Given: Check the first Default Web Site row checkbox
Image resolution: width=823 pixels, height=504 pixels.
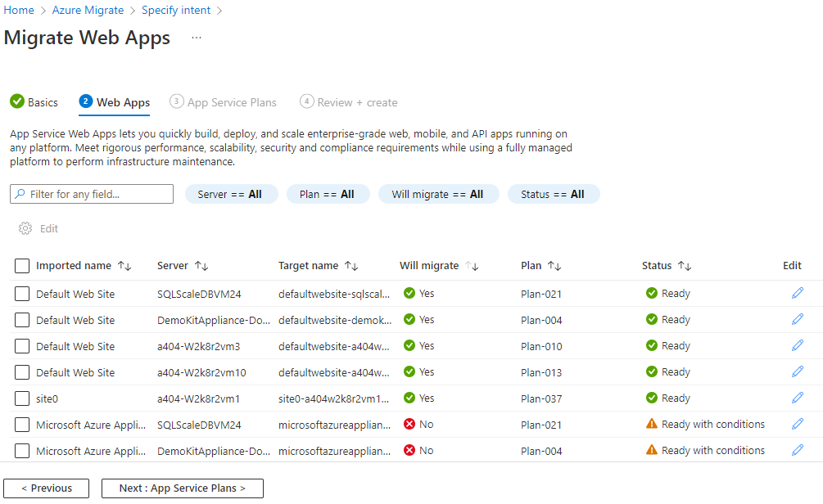Looking at the screenshot, I should coord(21,293).
